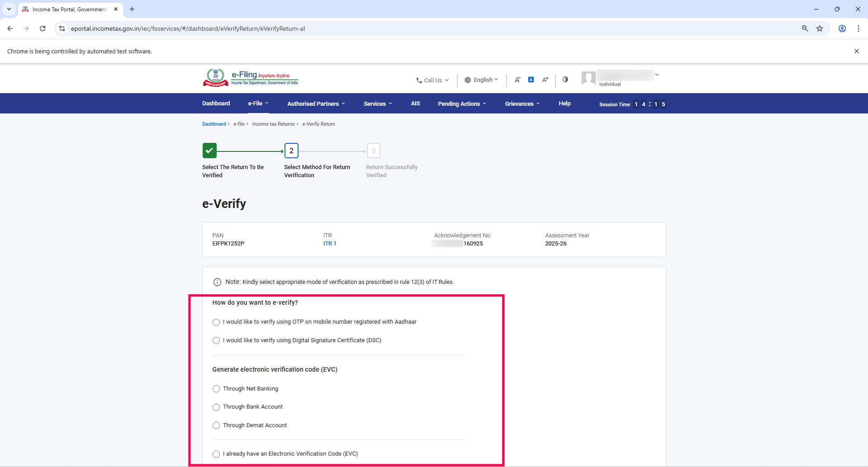Open the AIS menu item
The image size is (868, 467).
click(x=415, y=104)
